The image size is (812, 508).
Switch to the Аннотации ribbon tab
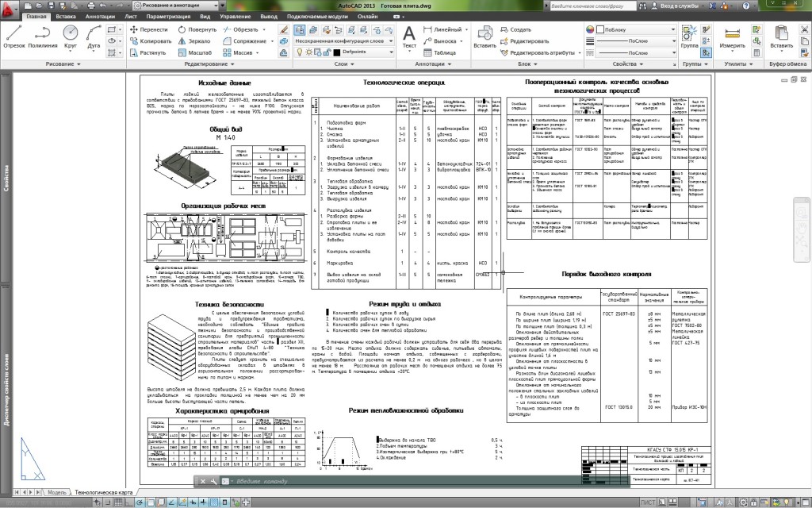pos(100,17)
